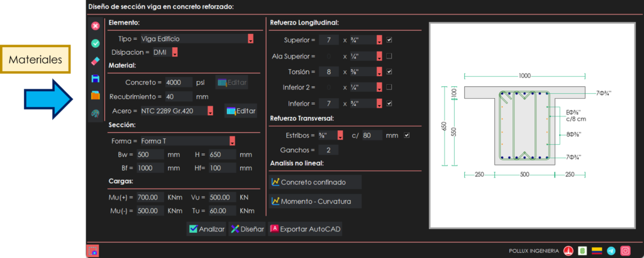This screenshot has height=258, width=644.
Task: Click the Colombian flag icon
Action: (596, 250)
